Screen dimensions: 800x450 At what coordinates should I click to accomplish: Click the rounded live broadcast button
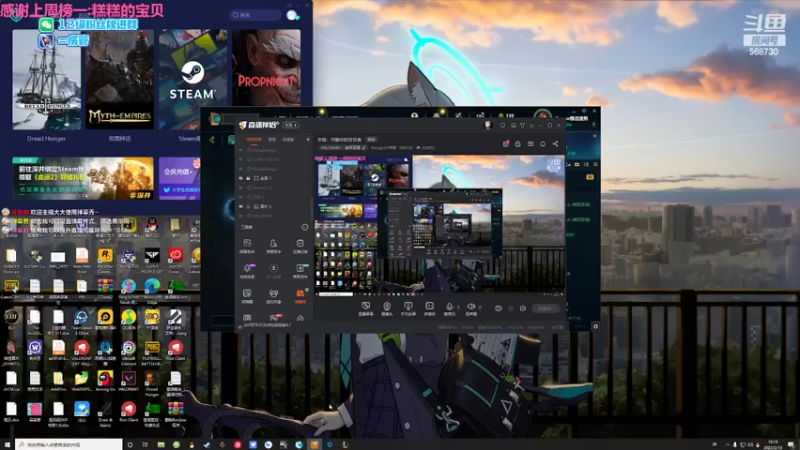point(545,308)
